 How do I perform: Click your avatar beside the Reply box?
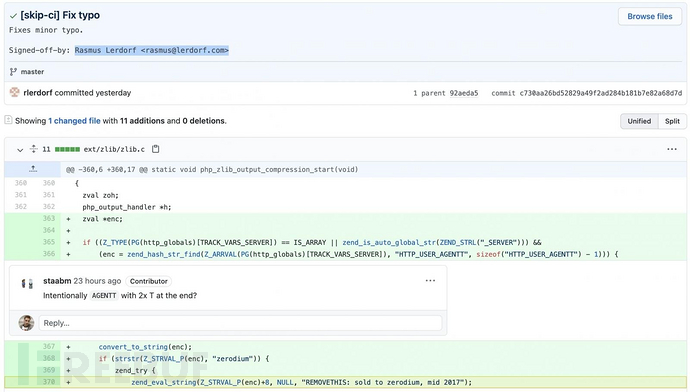coord(26,323)
